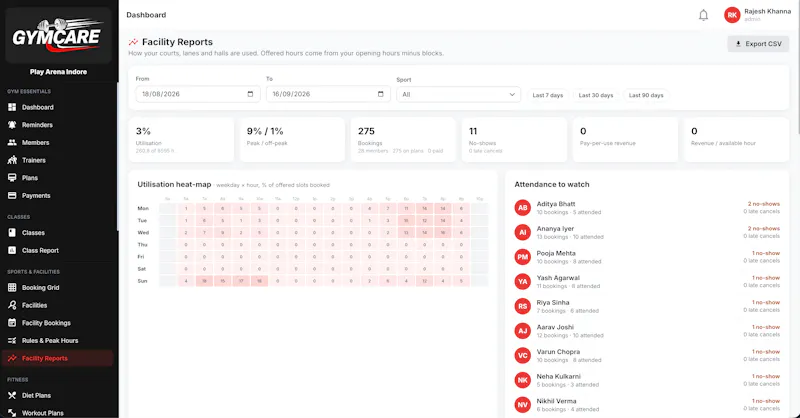Click the 3% Utilisation stat card
The width and height of the screenshot is (800, 418).
pyautogui.click(x=181, y=140)
